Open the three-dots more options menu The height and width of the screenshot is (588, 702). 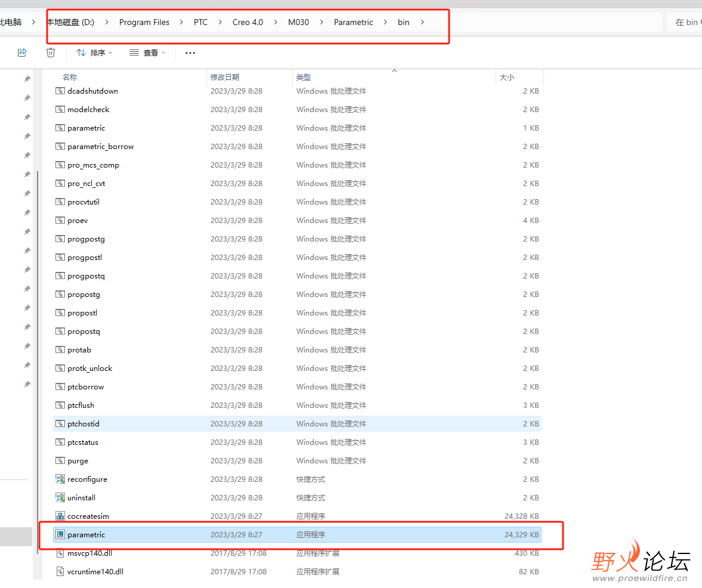(190, 53)
